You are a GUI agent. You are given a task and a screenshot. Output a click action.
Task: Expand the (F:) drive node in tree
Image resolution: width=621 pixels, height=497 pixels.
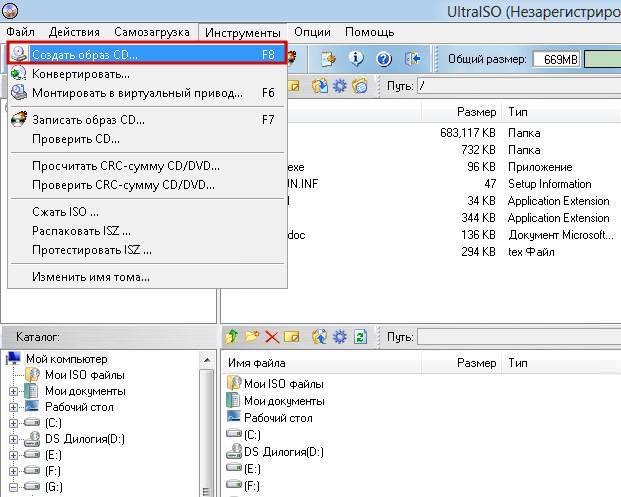13,471
